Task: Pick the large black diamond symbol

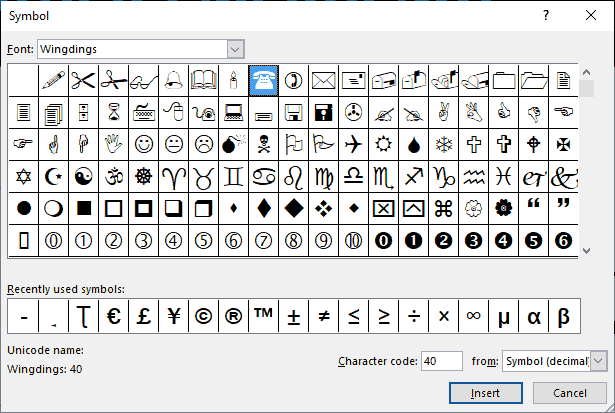Action: (293, 208)
